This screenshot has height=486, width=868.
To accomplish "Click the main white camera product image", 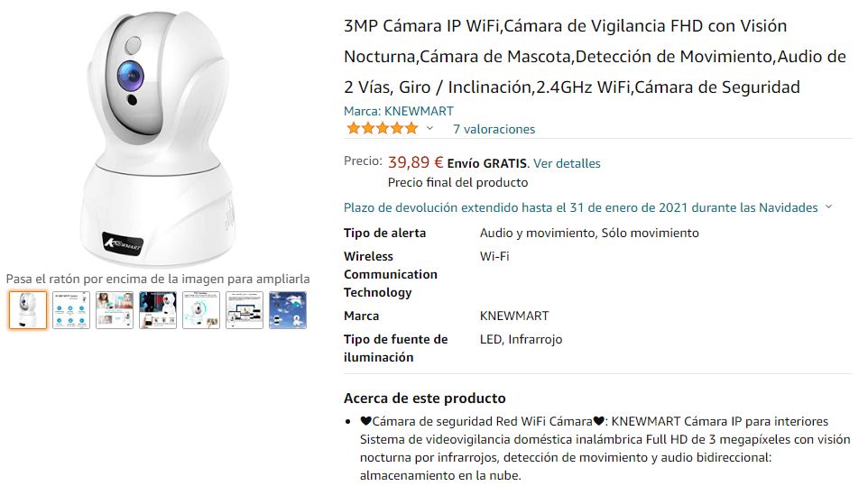I will (158, 138).
